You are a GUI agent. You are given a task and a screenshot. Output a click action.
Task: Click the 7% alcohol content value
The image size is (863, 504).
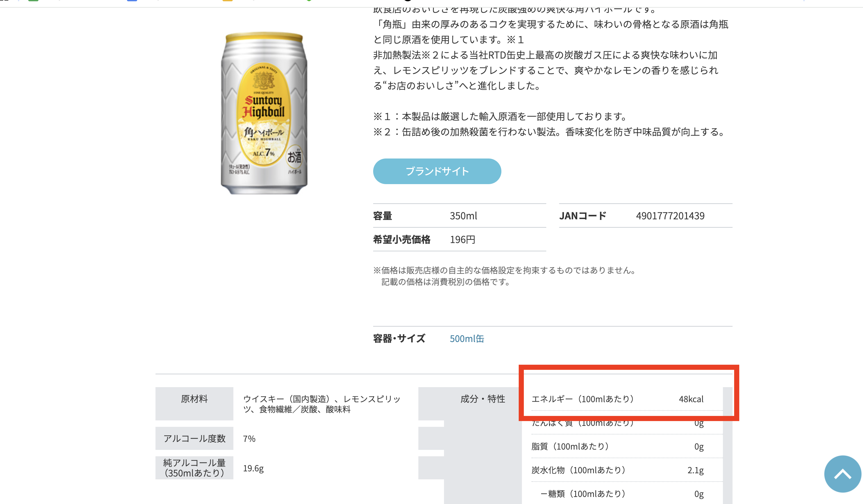(x=249, y=439)
